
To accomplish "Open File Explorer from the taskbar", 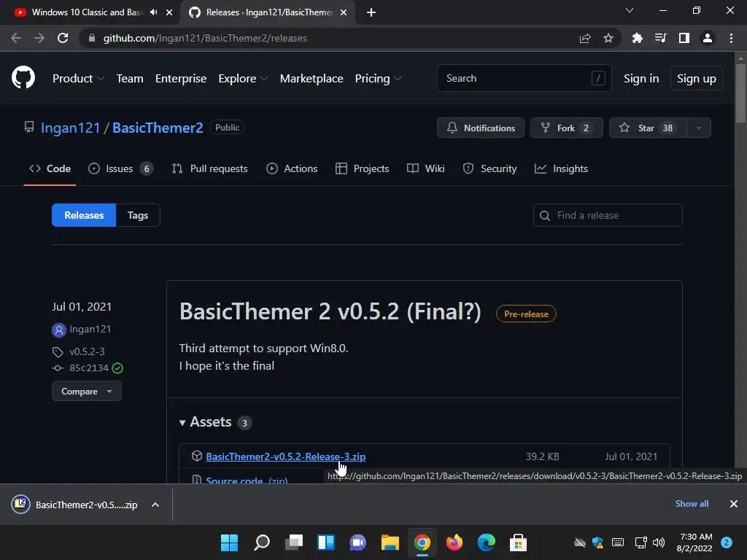I will (390, 542).
